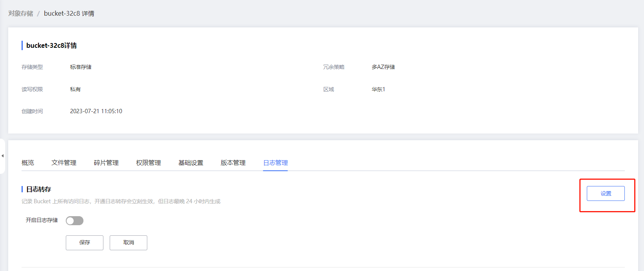
Task: Open the 版本管理 tab
Action: point(233,163)
